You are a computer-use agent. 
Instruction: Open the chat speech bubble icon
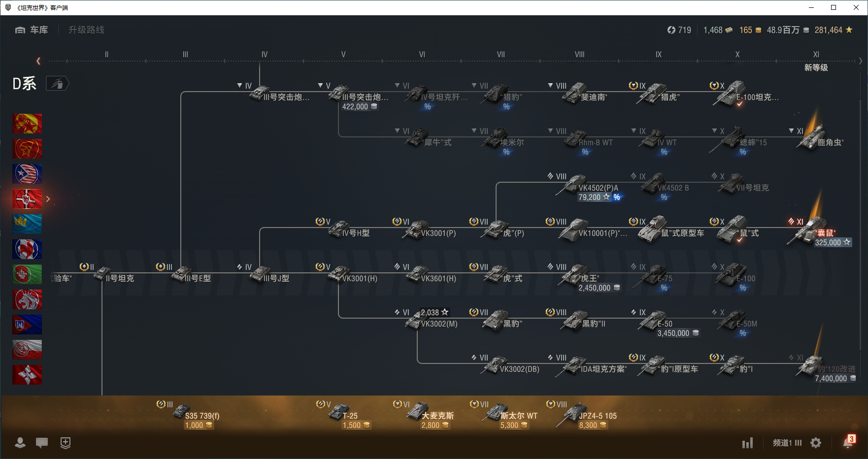pyautogui.click(x=42, y=443)
